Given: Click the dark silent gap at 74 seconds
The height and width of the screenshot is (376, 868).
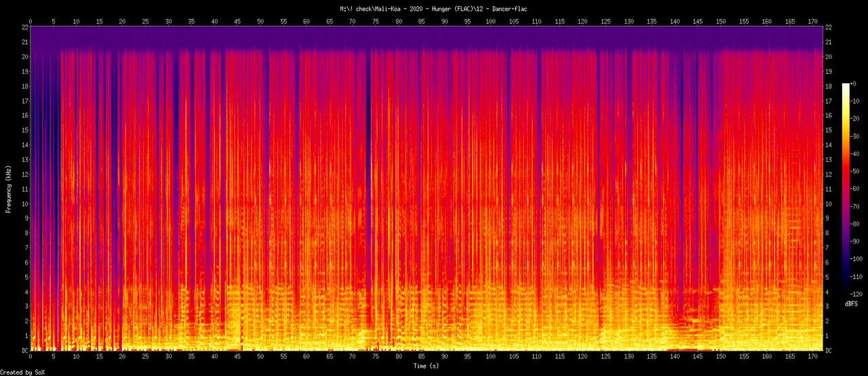Looking at the screenshot, I should (x=369, y=190).
